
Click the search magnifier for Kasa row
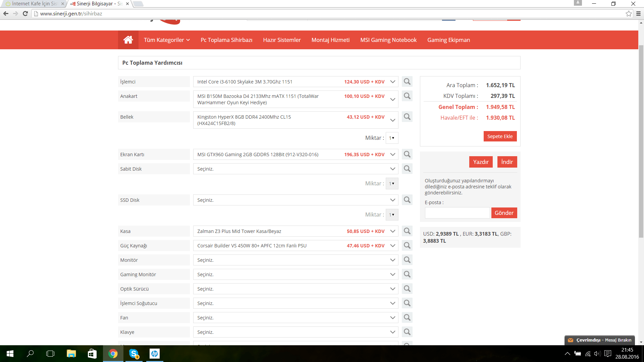[407, 231]
